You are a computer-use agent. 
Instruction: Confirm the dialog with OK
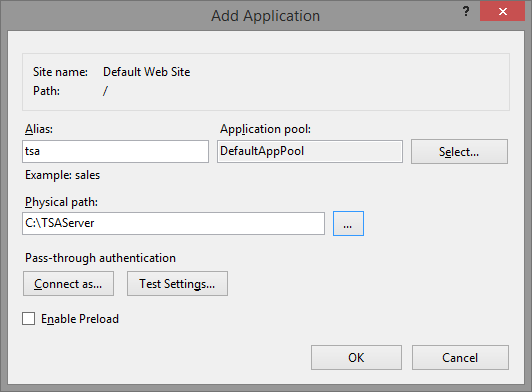point(356,358)
